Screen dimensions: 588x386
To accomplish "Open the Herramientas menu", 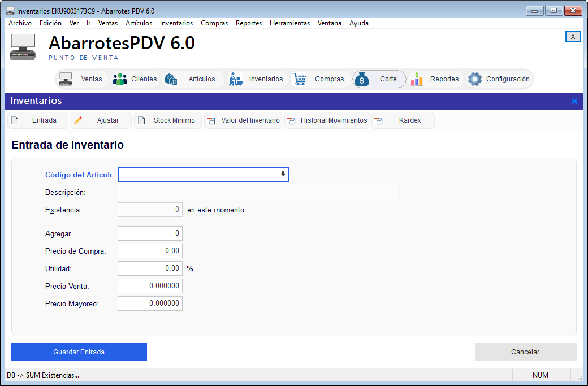I will pyautogui.click(x=289, y=23).
